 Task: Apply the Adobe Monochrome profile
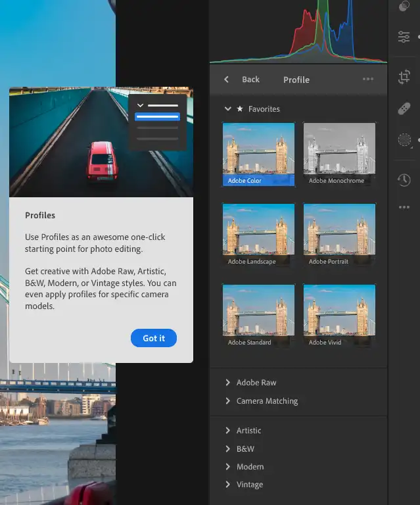(339, 155)
